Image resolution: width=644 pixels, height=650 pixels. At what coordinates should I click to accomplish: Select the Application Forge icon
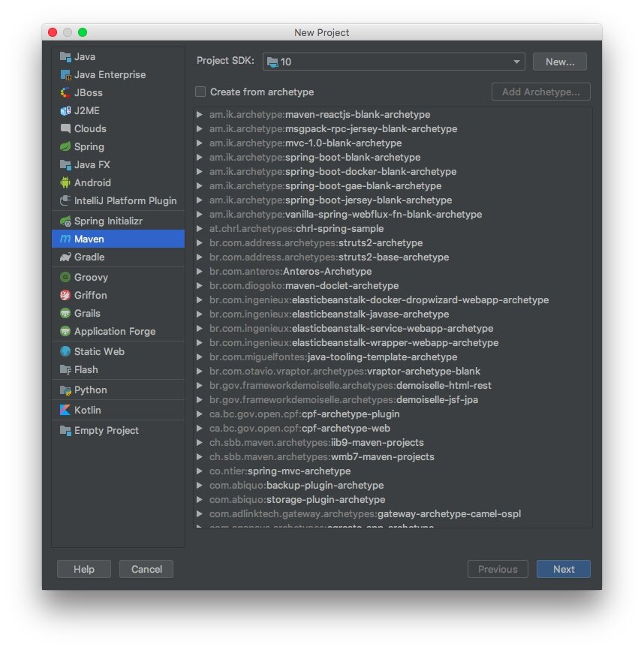coord(65,331)
